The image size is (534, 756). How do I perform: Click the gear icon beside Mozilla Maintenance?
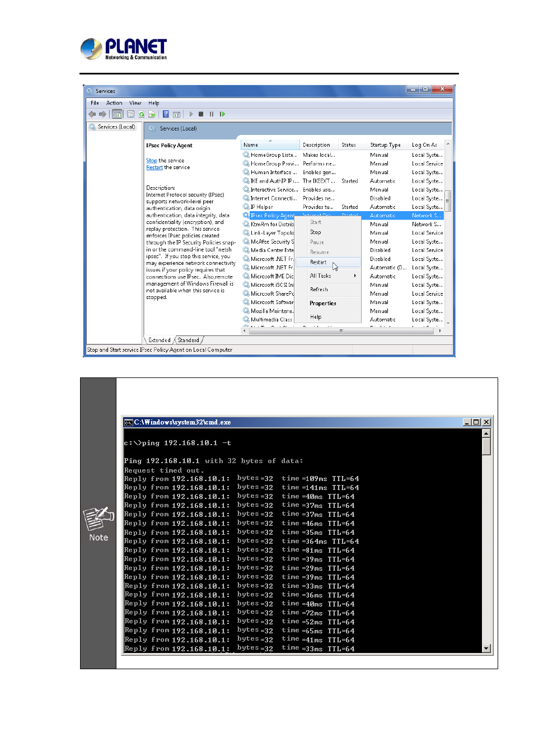[246, 311]
